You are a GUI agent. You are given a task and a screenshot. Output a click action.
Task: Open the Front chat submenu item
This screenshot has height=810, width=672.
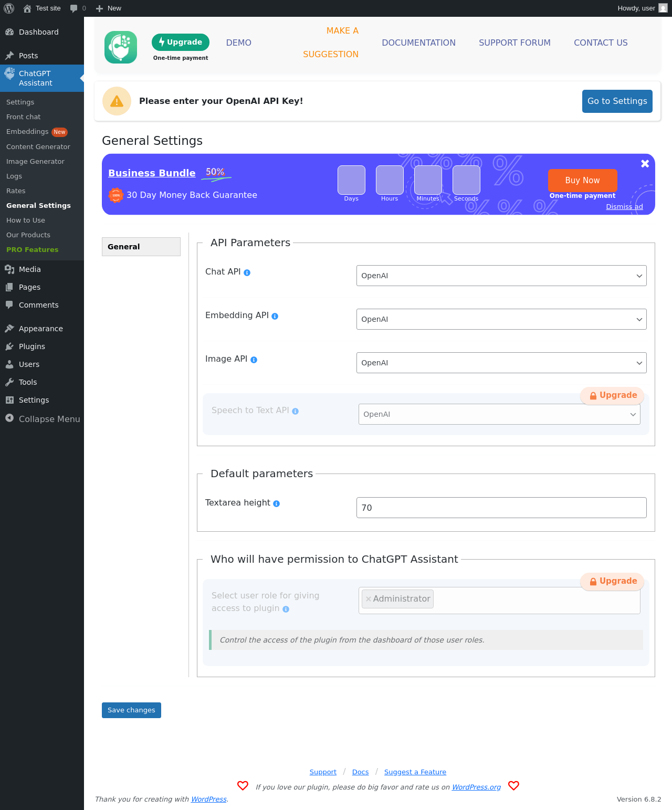pyautogui.click(x=24, y=117)
